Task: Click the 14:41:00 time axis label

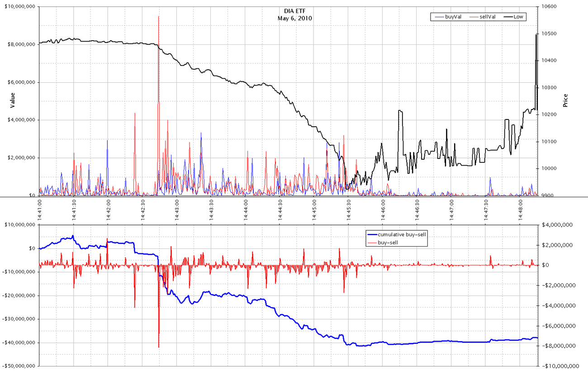Action: point(40,210)
